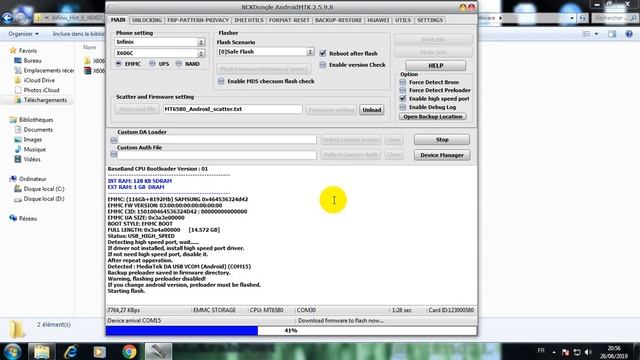Switch to the SETTINGS tab

tap(430, 20)
